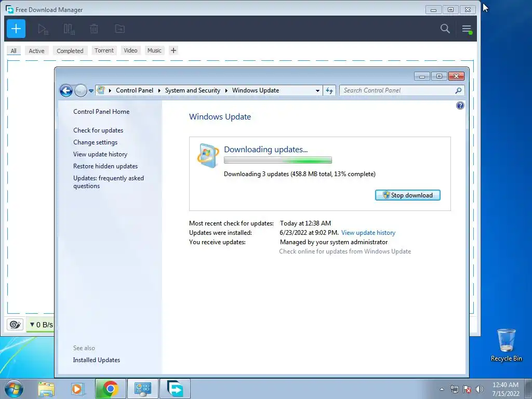The height and width of the screenshot is (399, 532).
Task: Add a new tag tab with plus
Action: 174,50
